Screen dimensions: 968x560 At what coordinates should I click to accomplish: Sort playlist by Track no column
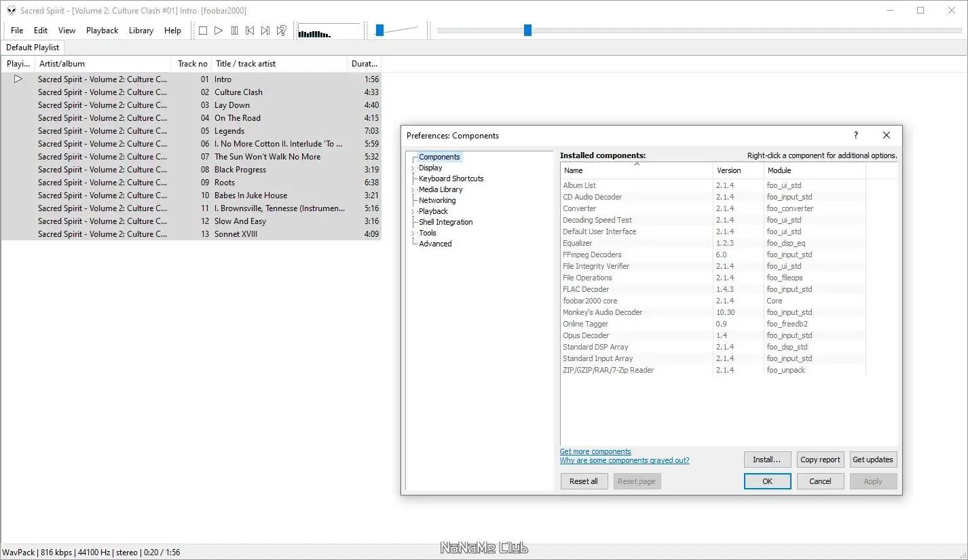point(191,64)
